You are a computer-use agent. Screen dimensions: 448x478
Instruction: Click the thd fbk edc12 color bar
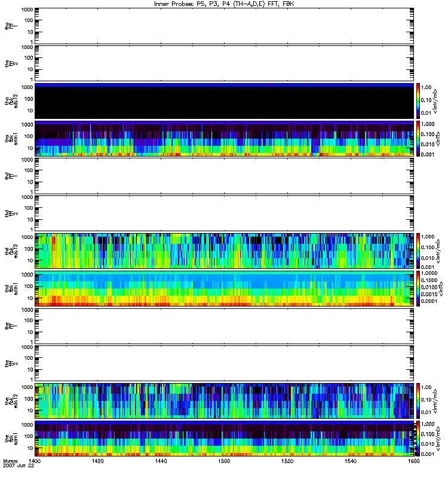click(418, 251)
